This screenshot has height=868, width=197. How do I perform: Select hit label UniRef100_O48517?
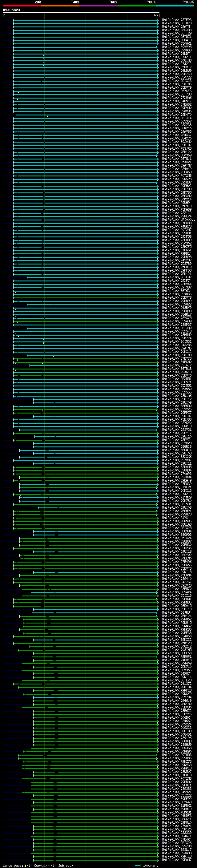[177, 101]
